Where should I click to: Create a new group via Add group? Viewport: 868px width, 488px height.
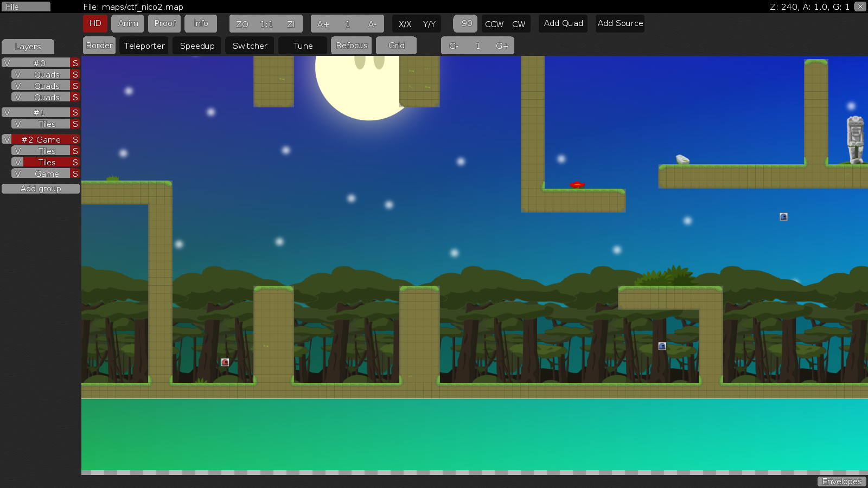tap(41, 188)
